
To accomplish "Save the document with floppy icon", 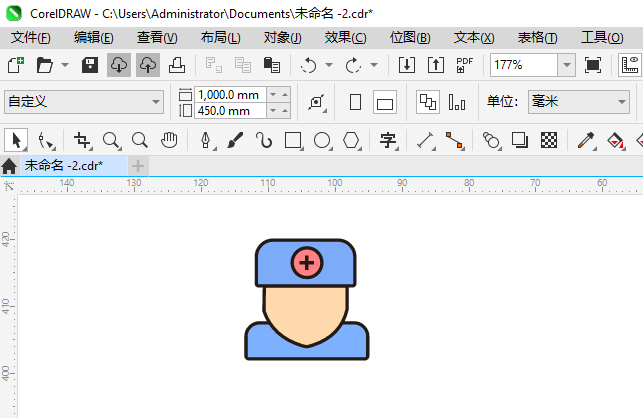I will (x=90, y=65).
